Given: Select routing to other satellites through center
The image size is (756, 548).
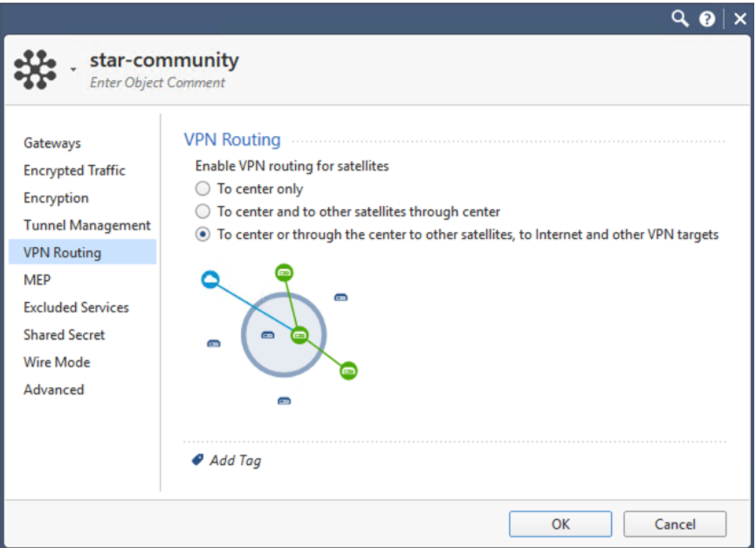Looking at the screenshot, I should click(x=203, y=210).
